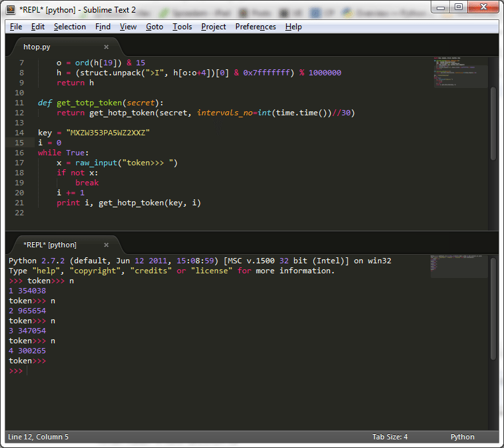Open the File menu
The width and height of the screenshot is (504, 448).
pos(16,27)
